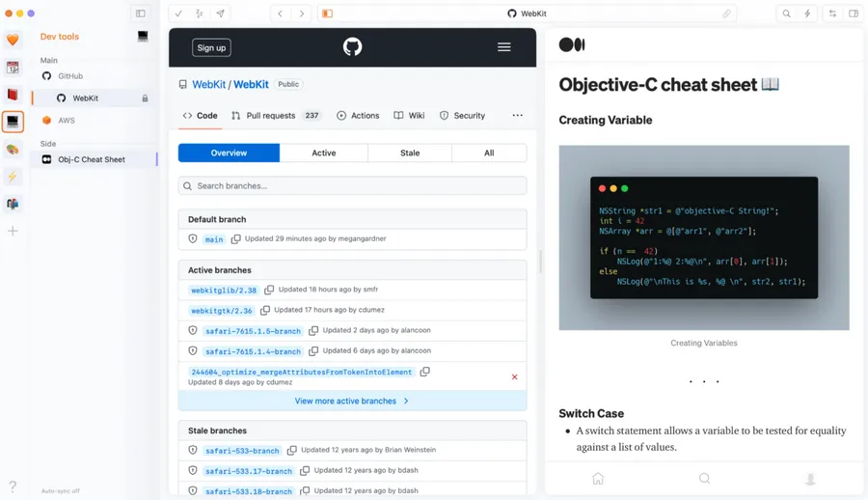The height and width of the screenshot is (500, 868).
Task: Expand View more active branches
Action: point(352,401)
